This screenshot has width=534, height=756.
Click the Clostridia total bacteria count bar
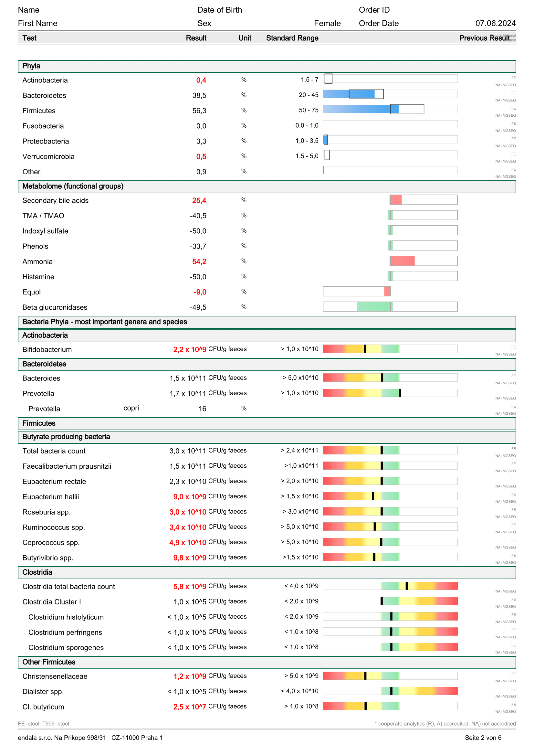click(x=390, y=586)
